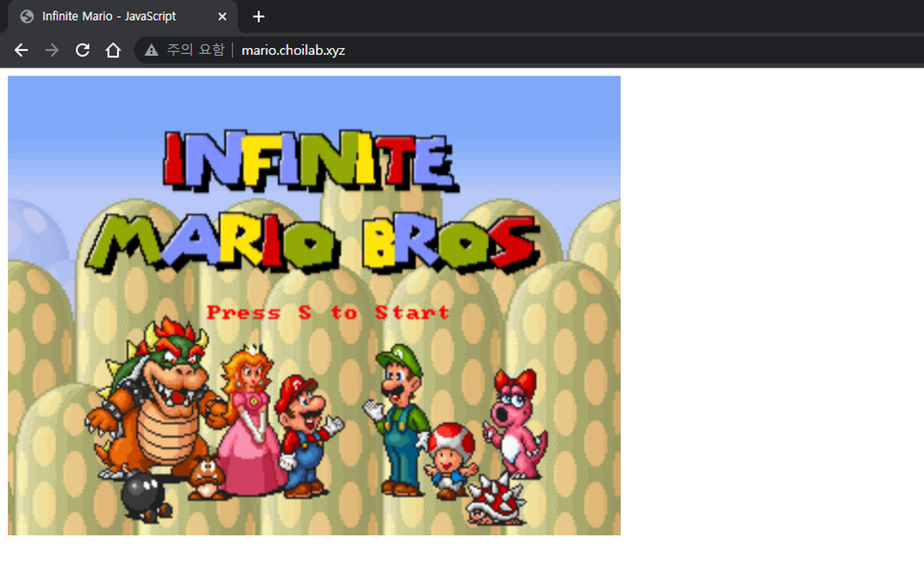This screenshot has height=581, width=924.
Task: Click the not-secure warning triangle icon
Action: point(151,50)
